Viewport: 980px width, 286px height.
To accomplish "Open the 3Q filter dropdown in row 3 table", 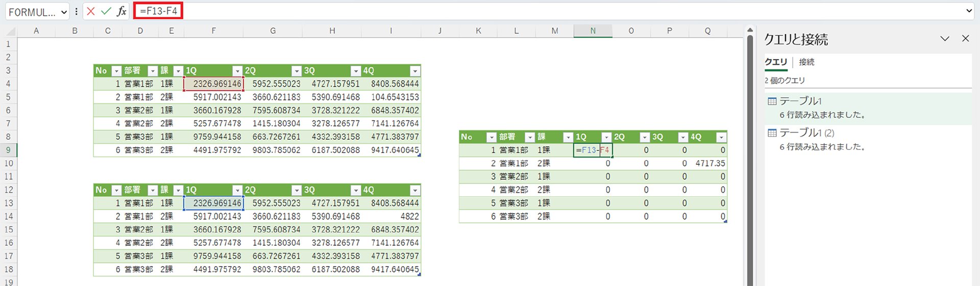I will [356, 71].
